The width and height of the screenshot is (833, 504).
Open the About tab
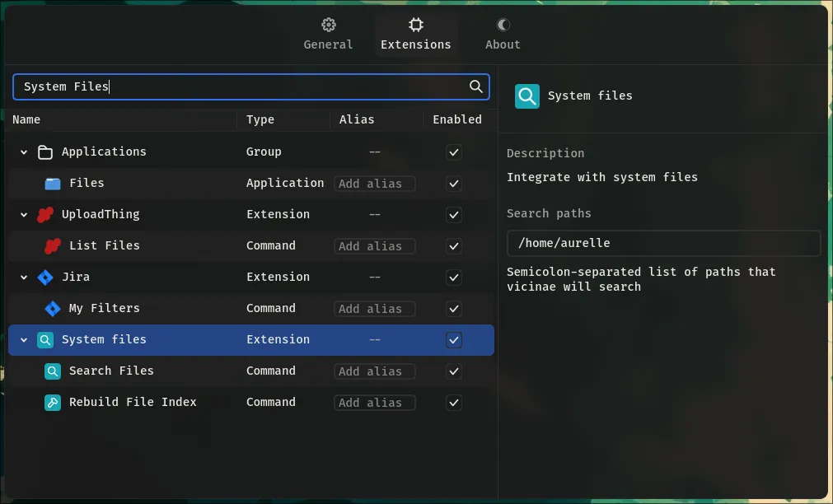coord(502,35)
